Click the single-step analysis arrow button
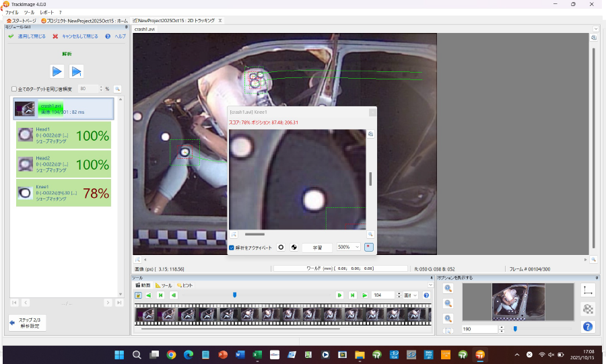The height and width of the screenshot is (364, 606). coord(76,71)
